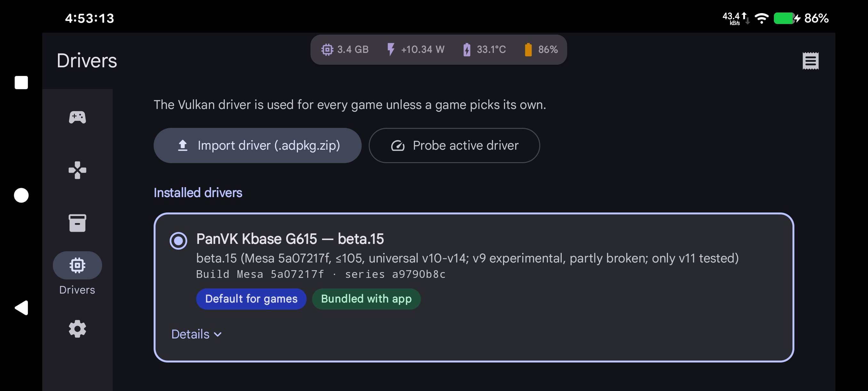Click Import driver (.adpkg.zip) button

coord(257,146)
